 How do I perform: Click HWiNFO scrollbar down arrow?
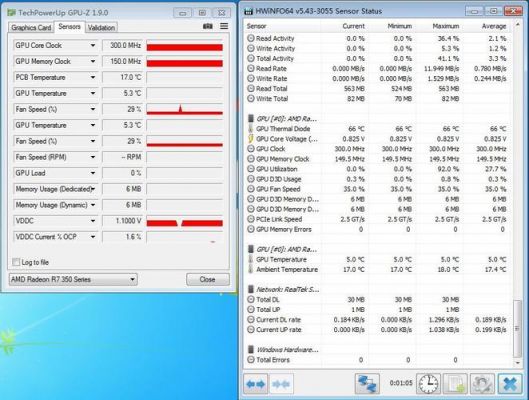coord(517,363)
